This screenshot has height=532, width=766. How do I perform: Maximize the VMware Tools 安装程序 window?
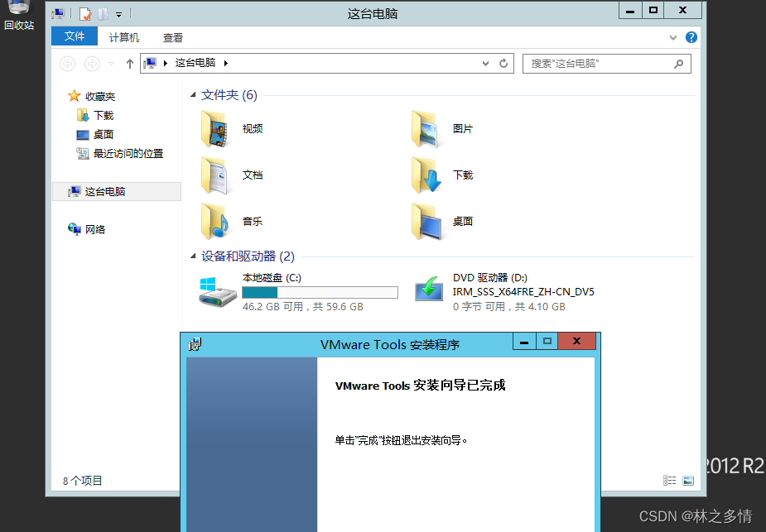[547, 342]
